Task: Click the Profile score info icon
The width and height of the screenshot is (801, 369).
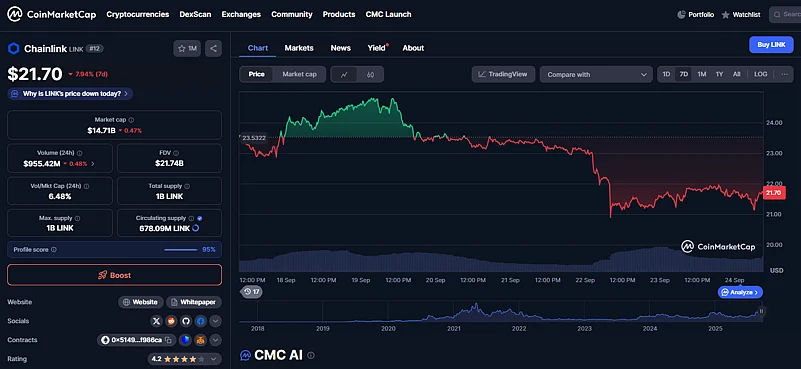Action: point(54,250)
